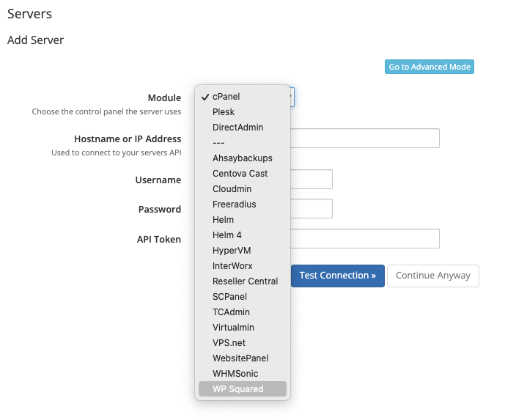Select the checked cPanel option
The image size is (505, 420).
(242, 97)
